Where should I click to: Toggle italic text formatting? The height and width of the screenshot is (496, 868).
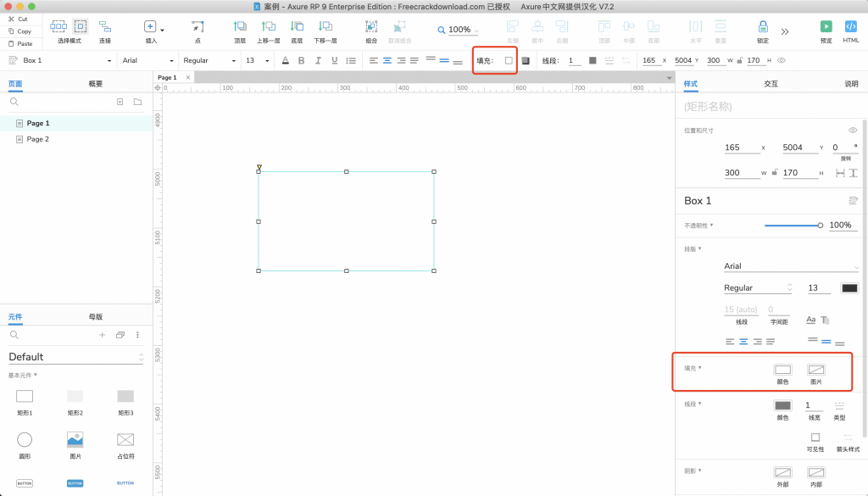coord(318,60)
